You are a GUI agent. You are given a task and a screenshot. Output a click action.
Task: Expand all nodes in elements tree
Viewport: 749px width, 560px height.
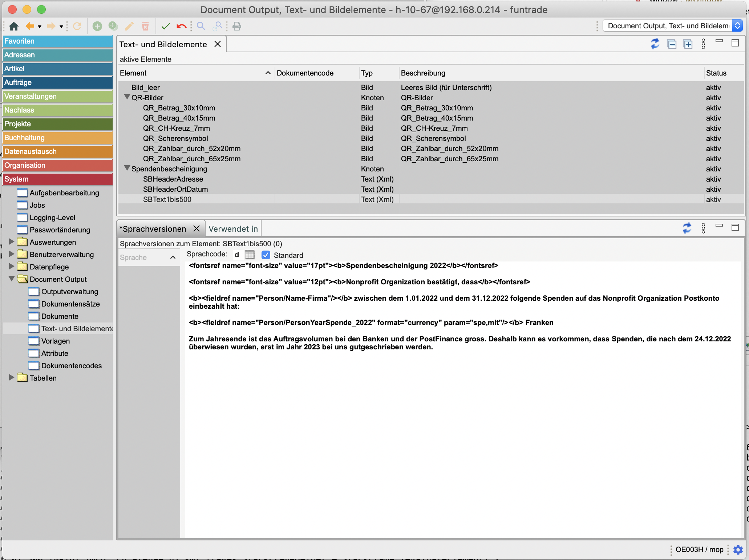tap(688, 44)
